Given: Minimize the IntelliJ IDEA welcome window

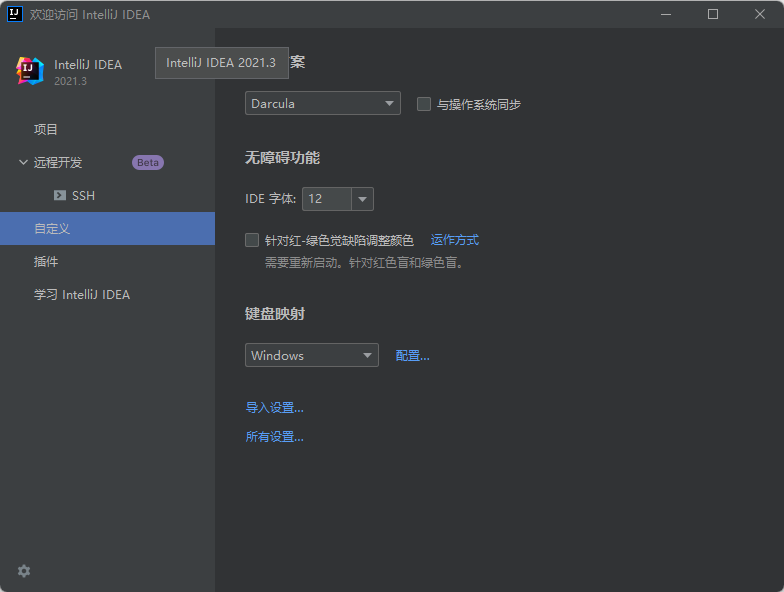Looking at the screenshot, I should point(666,14).
